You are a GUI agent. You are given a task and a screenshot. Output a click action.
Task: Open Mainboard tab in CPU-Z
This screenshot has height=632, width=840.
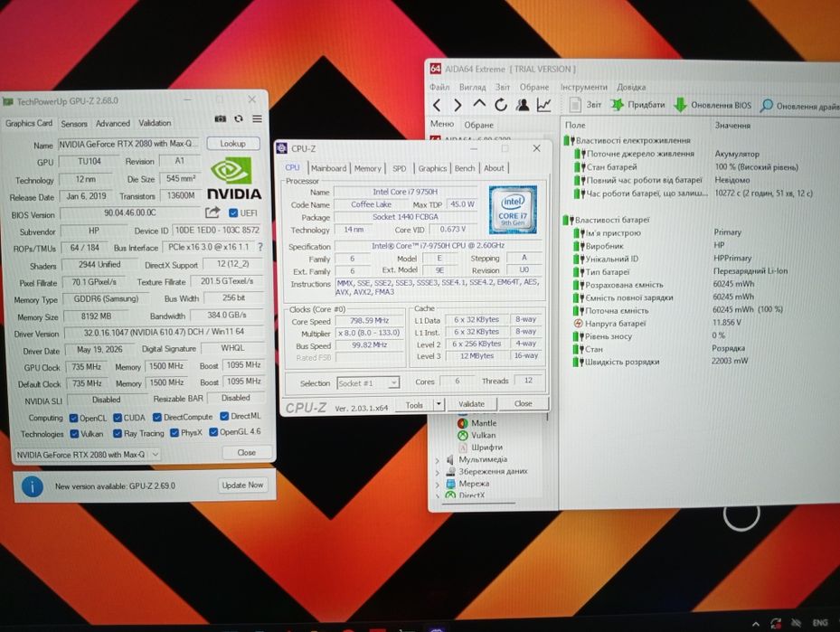coord(328,167)
